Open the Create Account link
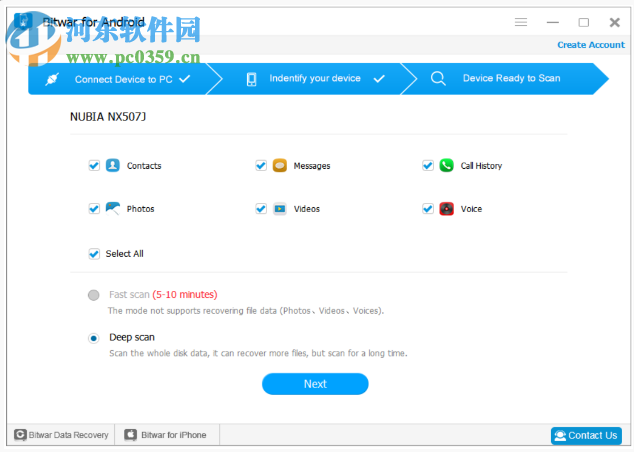This screenshot has height=452, width=634. pos(591,45)
